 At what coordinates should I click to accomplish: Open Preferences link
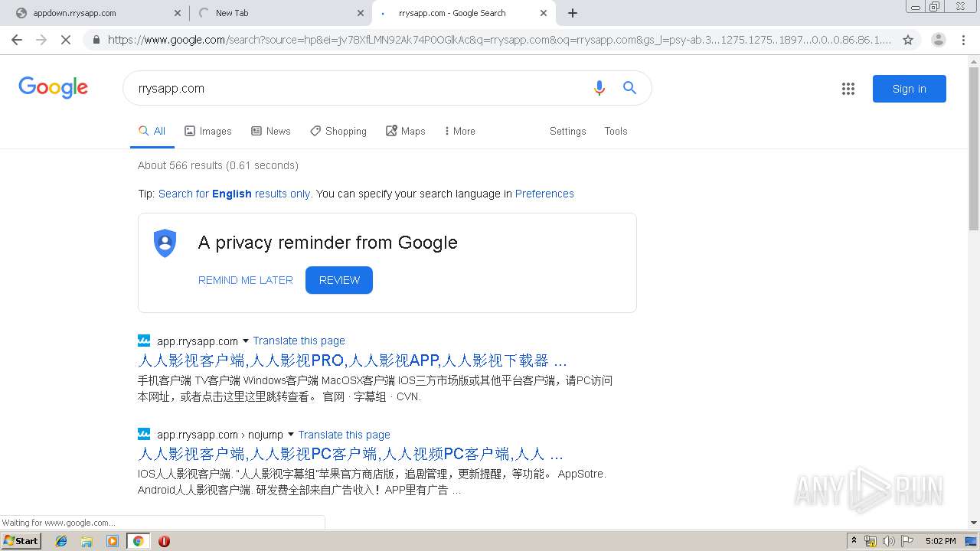pos(544,194)
